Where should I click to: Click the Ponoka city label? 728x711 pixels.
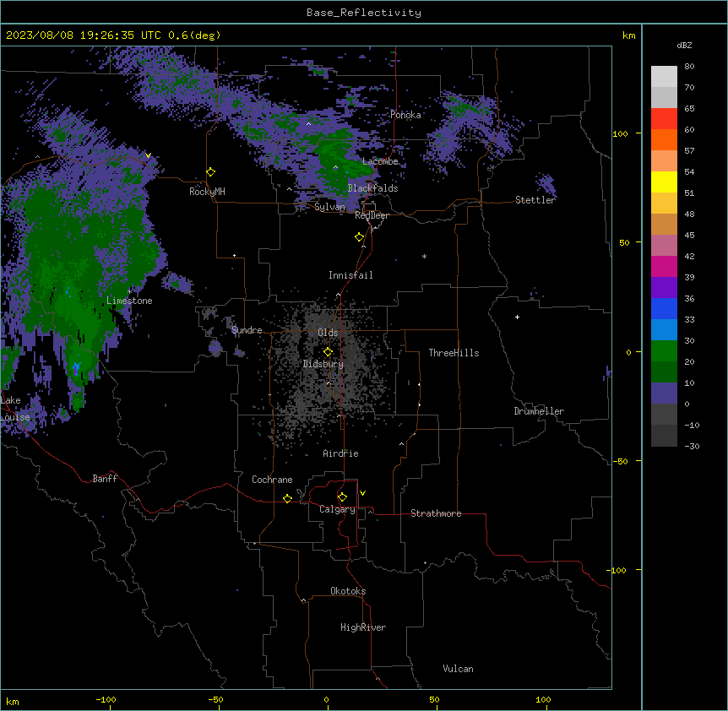click(405, 115)
